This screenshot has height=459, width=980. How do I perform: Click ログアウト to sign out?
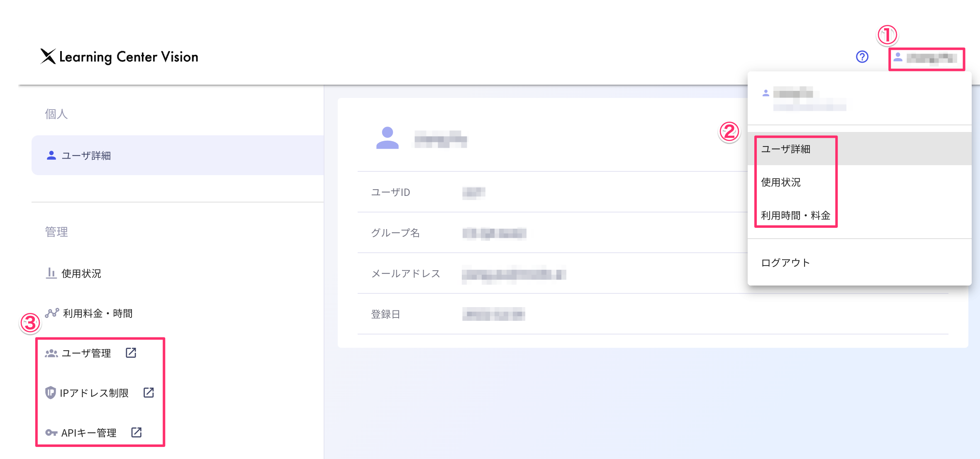pos(785,262)
